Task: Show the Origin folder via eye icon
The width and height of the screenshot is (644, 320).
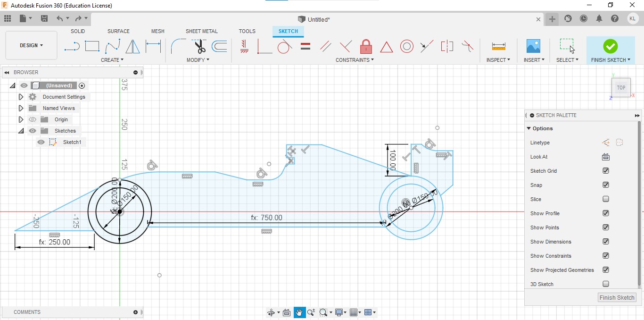Action: pyautogui.click(x=33, y=119)
